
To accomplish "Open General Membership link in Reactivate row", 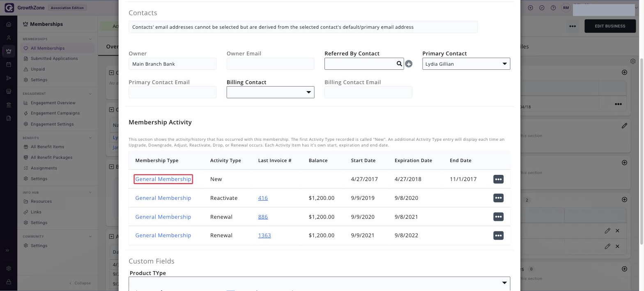I will (x=163, y=198).
